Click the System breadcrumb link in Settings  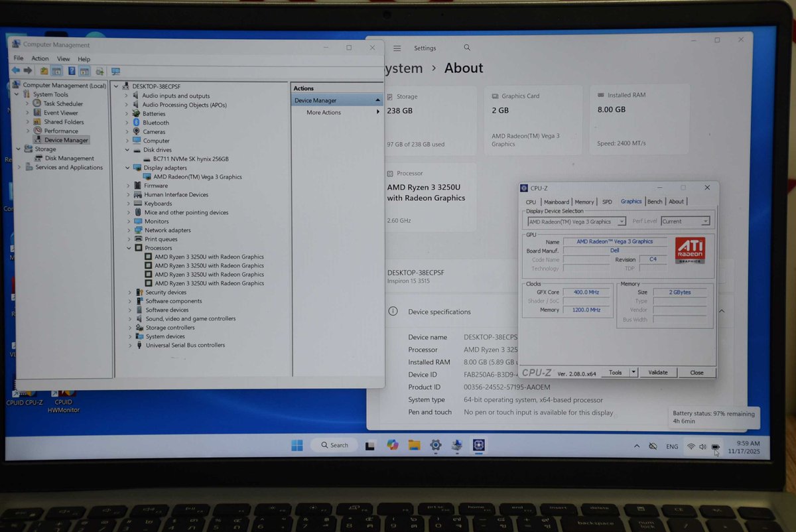(x=403, y=68)
